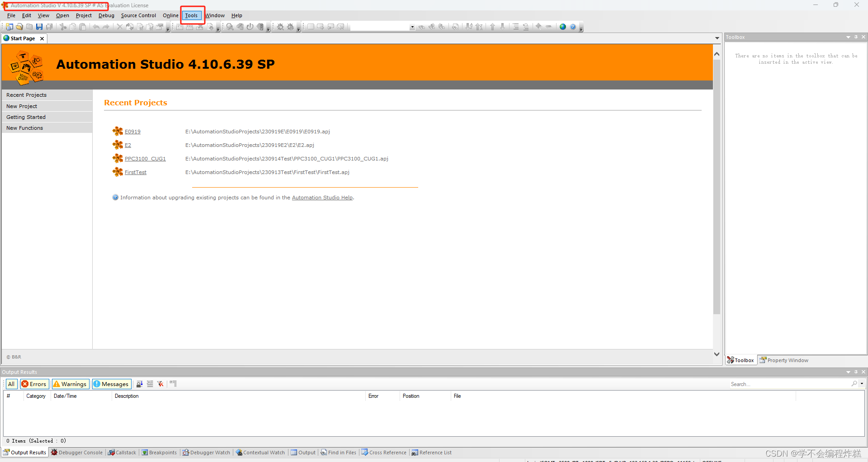Expand the last toolbar overflow arrow after Help icon
This screenshot has width=868, height=462.
(x=581, y=28)
